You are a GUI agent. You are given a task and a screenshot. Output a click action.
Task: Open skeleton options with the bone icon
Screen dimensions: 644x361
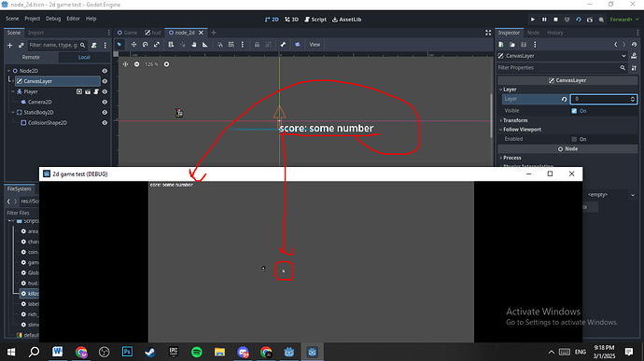click(283, 45)
